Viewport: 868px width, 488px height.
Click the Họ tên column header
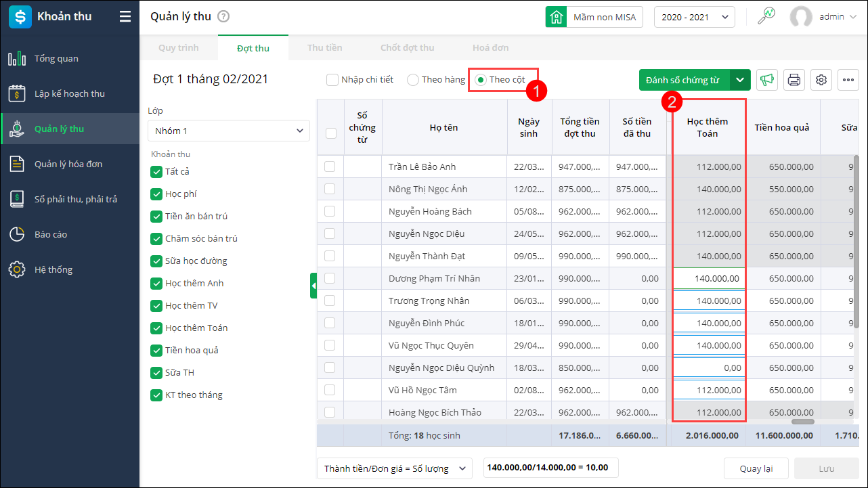[x=444, y=127]
